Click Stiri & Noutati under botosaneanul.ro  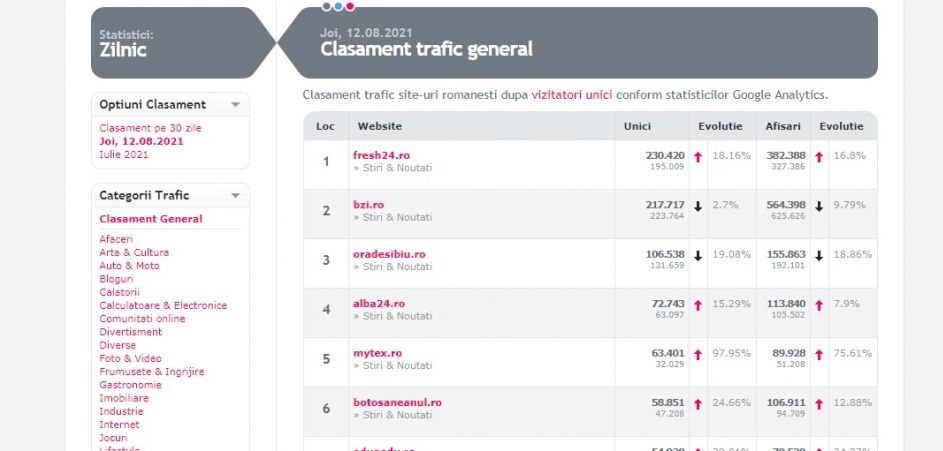397,414
